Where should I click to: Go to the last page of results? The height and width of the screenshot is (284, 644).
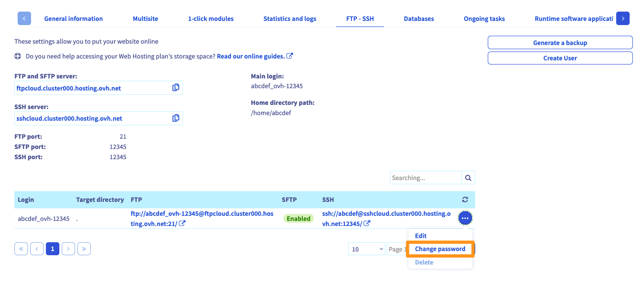pyautogui.click(x=84, y=249)
